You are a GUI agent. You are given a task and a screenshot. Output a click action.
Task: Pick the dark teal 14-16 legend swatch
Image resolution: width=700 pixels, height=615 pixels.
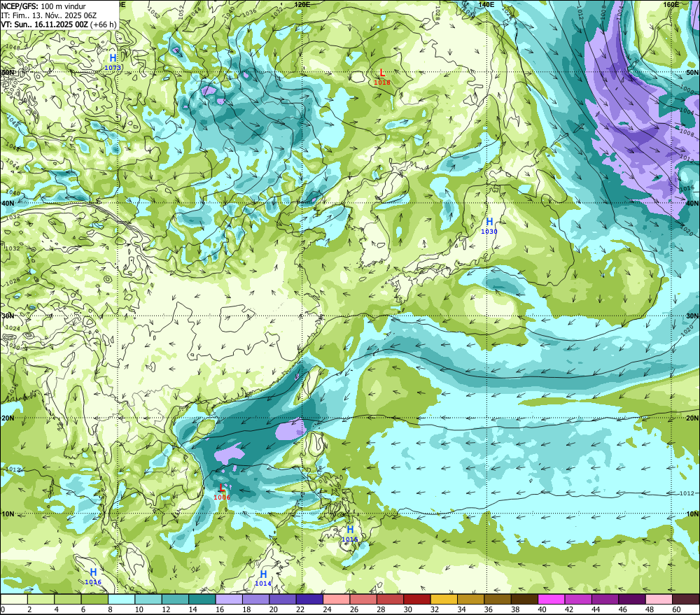202,600
